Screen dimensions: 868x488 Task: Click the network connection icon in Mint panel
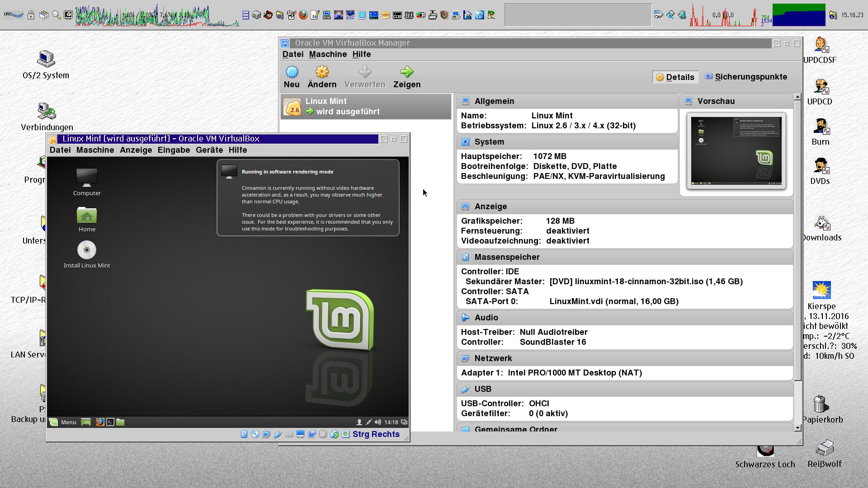coord(368,422)
